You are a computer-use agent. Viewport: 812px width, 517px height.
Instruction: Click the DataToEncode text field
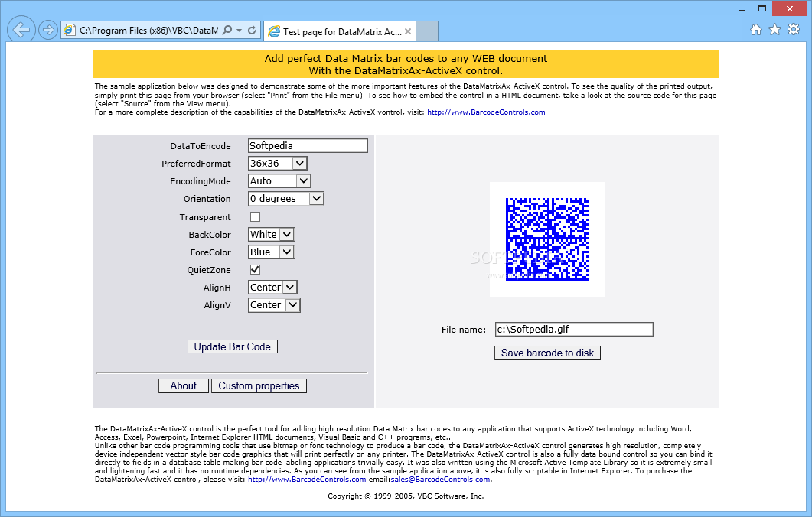pos(308,145)
